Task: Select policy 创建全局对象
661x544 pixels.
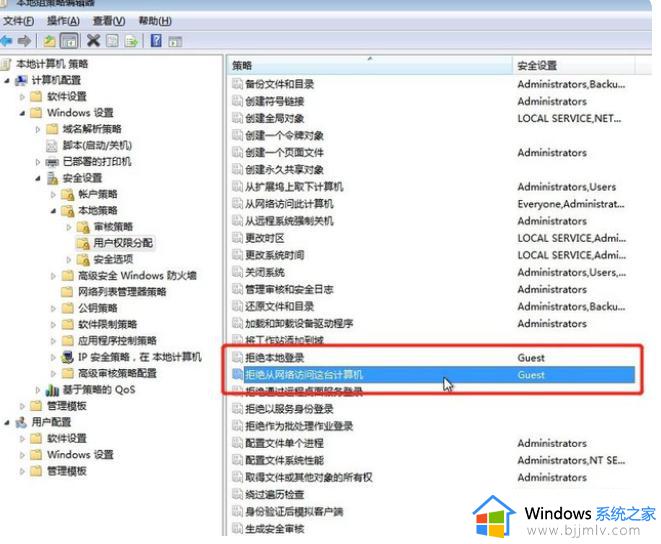Action: (x=275, y=118)
